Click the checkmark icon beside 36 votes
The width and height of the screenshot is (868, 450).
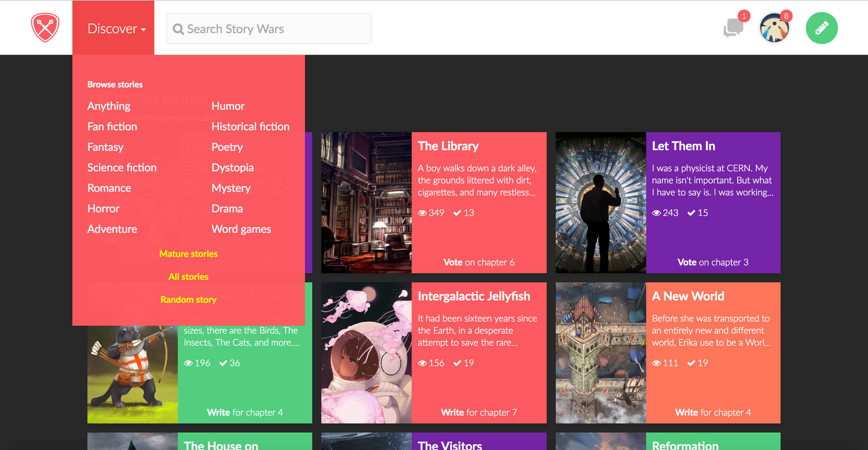pyautogui.click(x=224, y=363)
